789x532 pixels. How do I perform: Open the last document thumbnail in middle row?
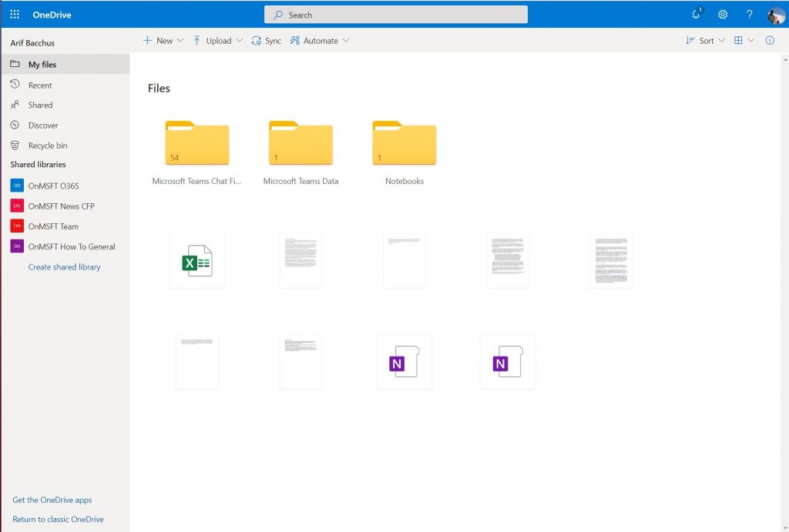point(611,260)
